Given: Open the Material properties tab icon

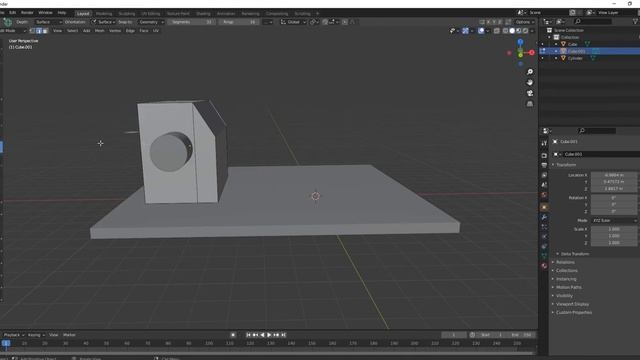Looking at the screenshot, I should coord(544,266).
